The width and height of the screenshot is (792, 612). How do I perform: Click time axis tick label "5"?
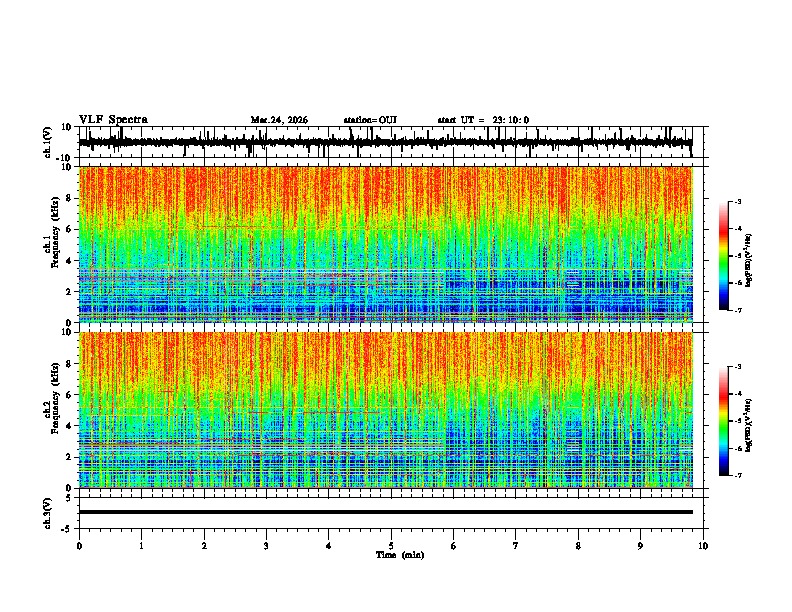(x=391, y=546)
